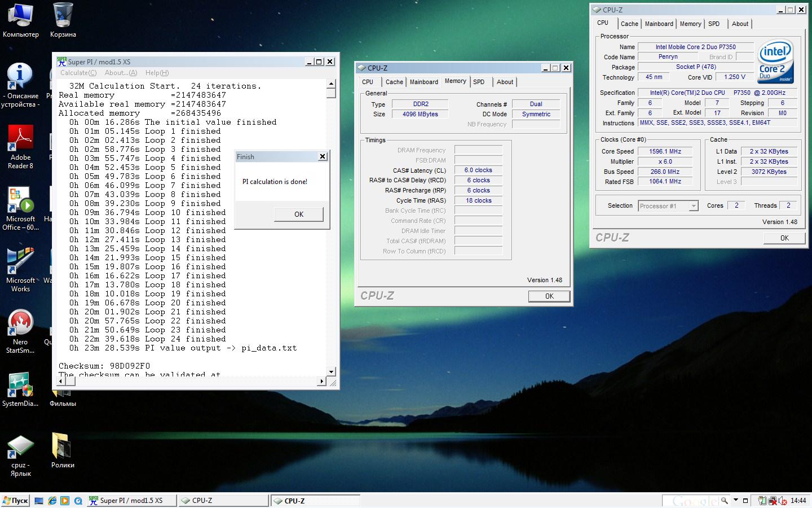Launch Internet Explorer from quick launch
Screen dimensions: 812x508
click(52, 501)
